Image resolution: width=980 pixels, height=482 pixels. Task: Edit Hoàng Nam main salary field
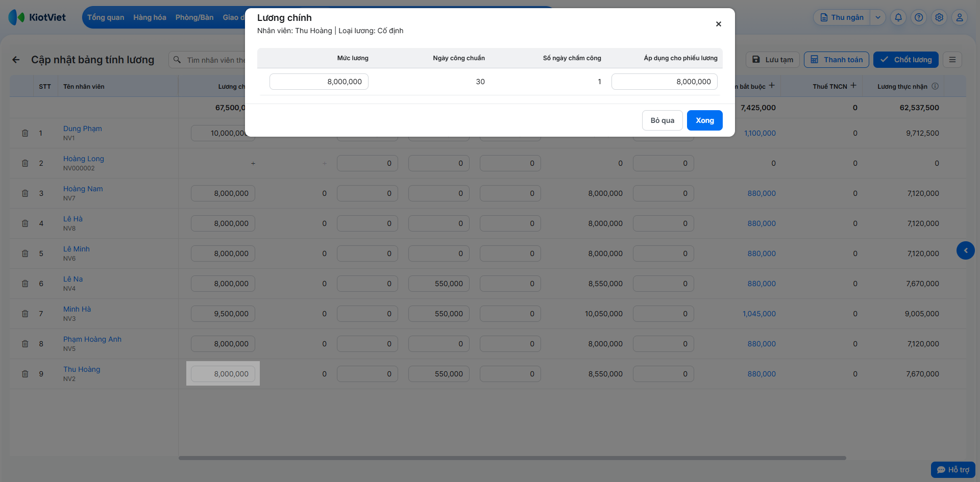[223, 193]
